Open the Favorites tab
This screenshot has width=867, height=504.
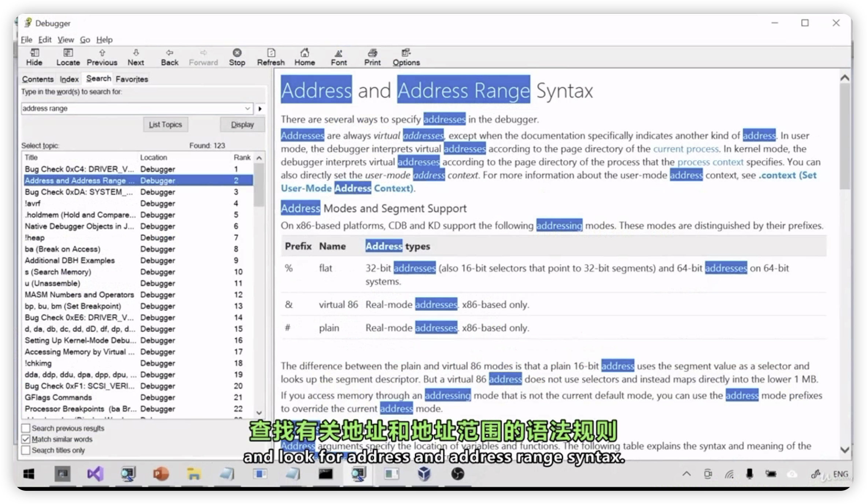click(x=131, y=79)
